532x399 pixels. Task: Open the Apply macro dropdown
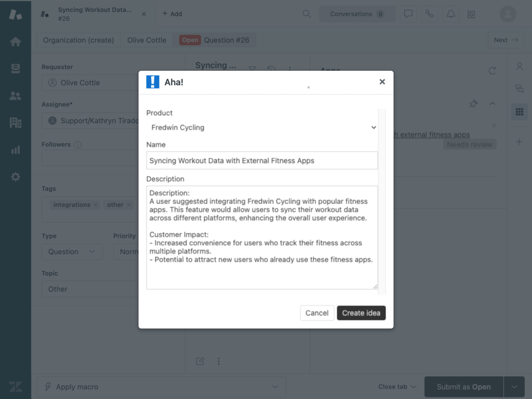point(162,387)
